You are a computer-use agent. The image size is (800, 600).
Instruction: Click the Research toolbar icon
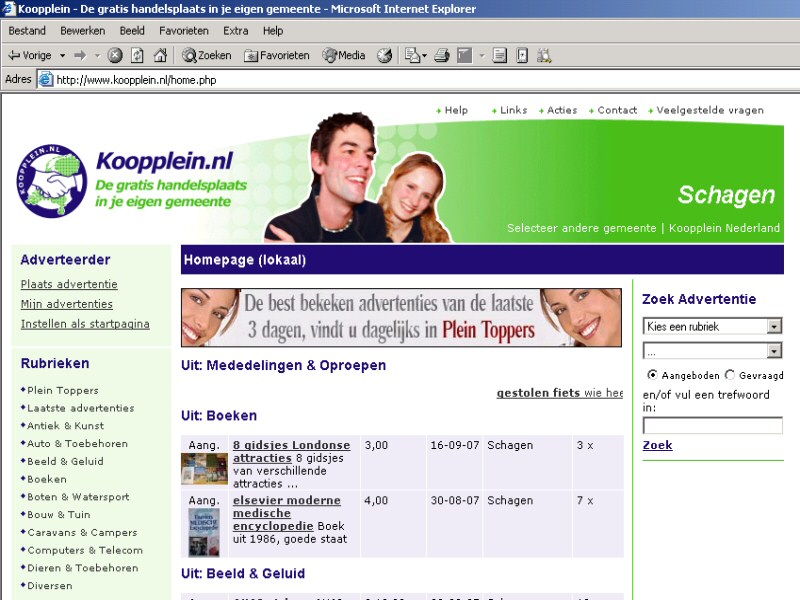pyautogui.click(x=522, y=55)
